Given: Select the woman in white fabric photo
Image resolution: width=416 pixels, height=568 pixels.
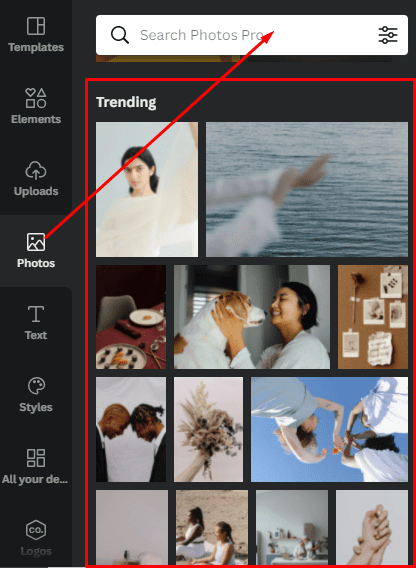Looking at the screenshot, I should tap(147, 189).
